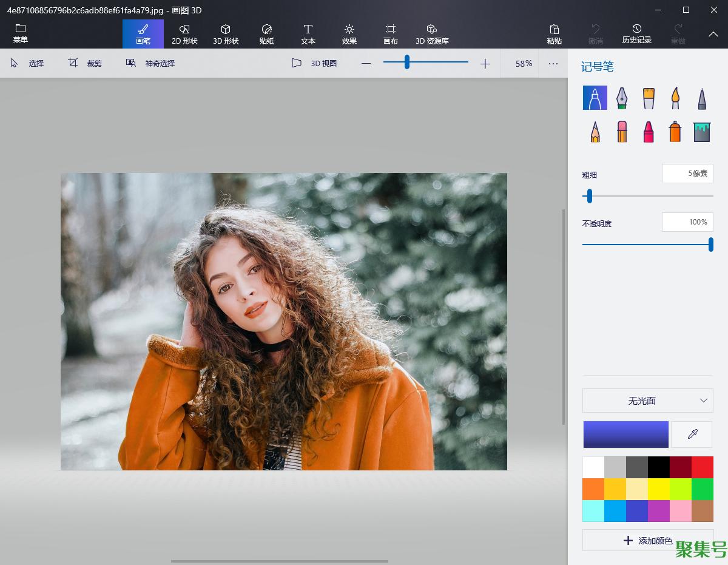The image size is (728, 565).
Task: Toggle the 3D 视图 view
Action: click(314, 63)
